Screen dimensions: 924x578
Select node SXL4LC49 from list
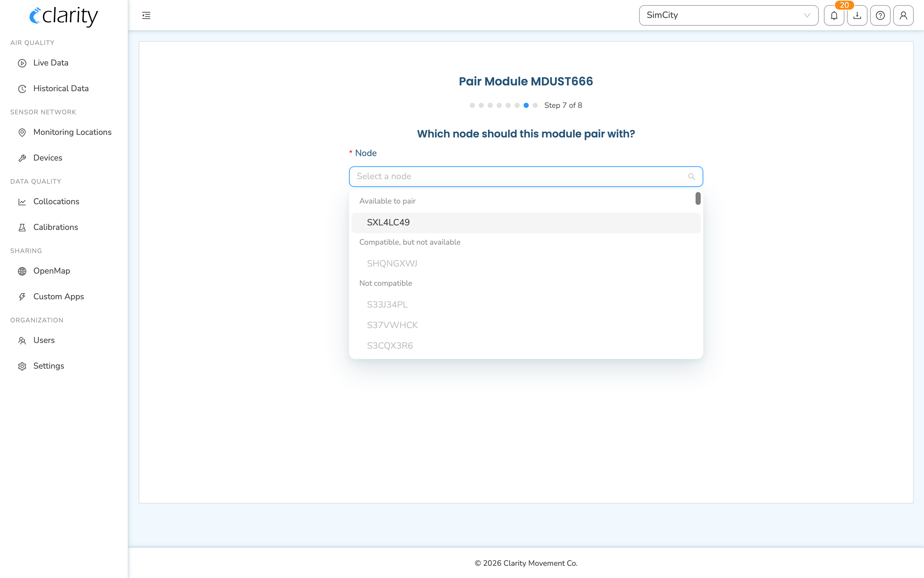coord(526,223)
